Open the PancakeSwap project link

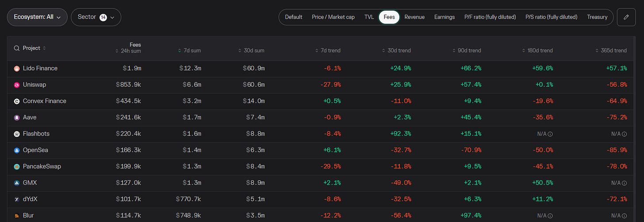pyautogui.click(x=42, y=166)
